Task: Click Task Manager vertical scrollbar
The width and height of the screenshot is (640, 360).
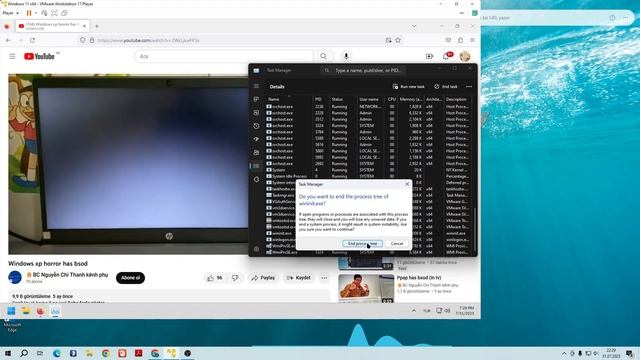Action: coord(475,229)
